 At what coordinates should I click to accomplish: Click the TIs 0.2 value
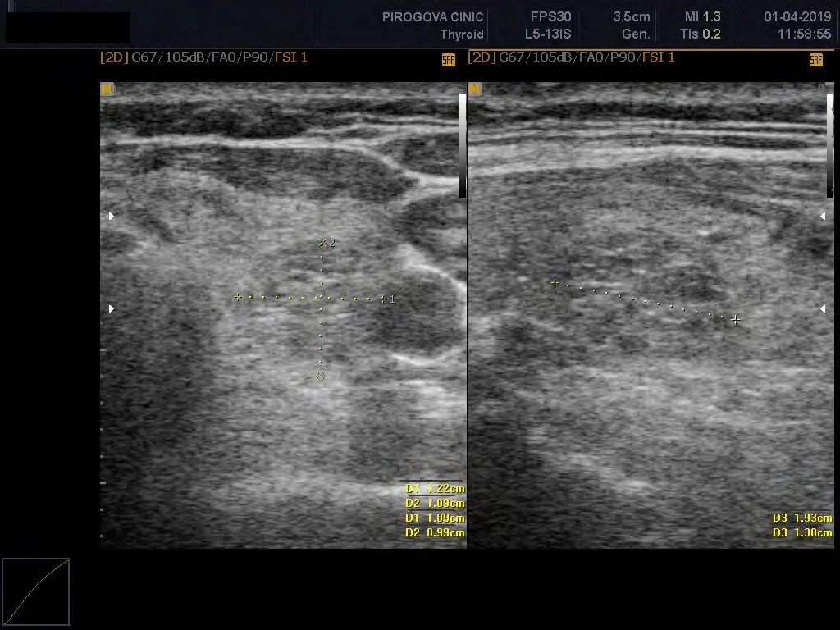point(701,34)
